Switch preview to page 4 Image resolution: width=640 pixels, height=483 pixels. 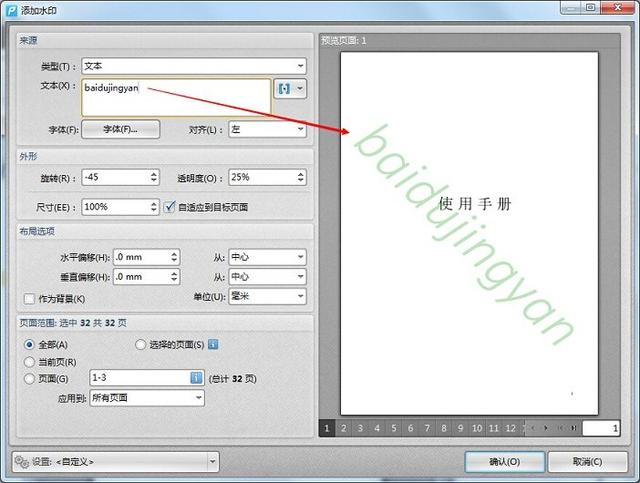point(377,428)
